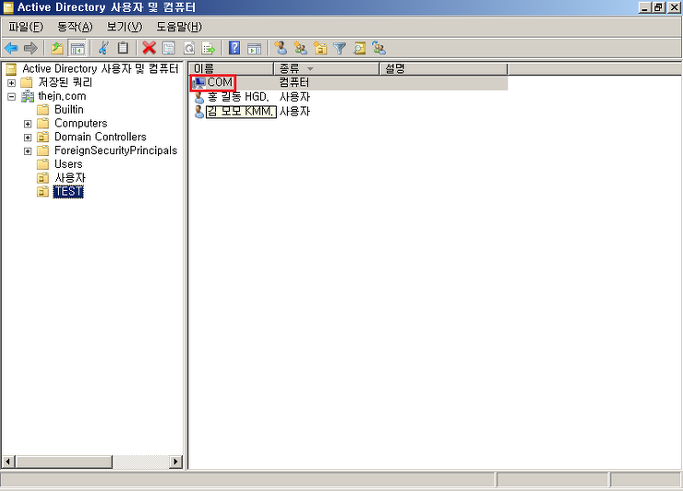Open the 파일(F) menu
Image resolution: width=683 pixels, height=491 pixels.
click(25, 27)
